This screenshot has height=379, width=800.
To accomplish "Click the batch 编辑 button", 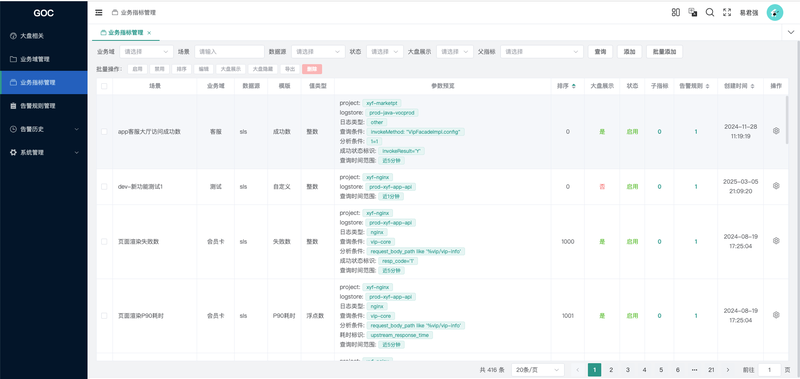I will coord(204,69).
